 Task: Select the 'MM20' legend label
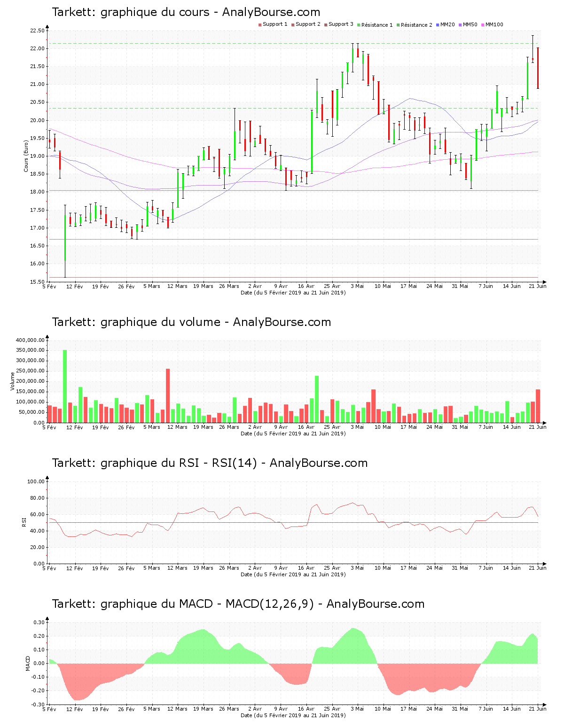click(447, 24)
